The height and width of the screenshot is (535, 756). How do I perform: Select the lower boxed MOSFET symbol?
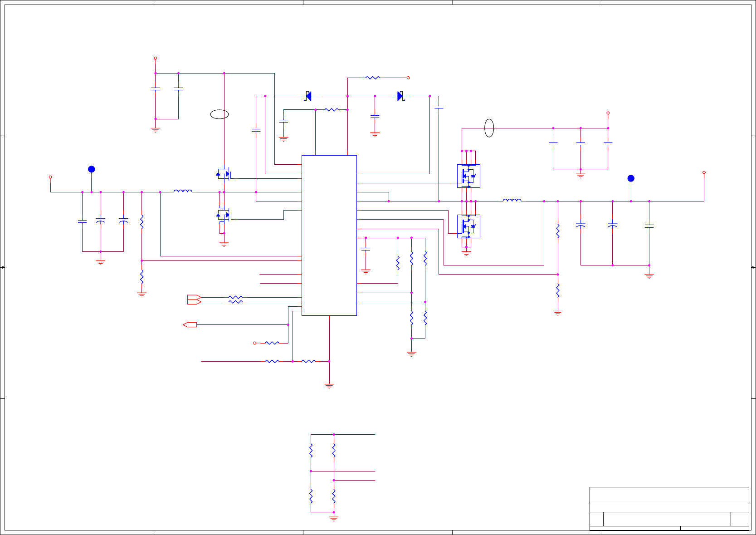tap(468, 226)
